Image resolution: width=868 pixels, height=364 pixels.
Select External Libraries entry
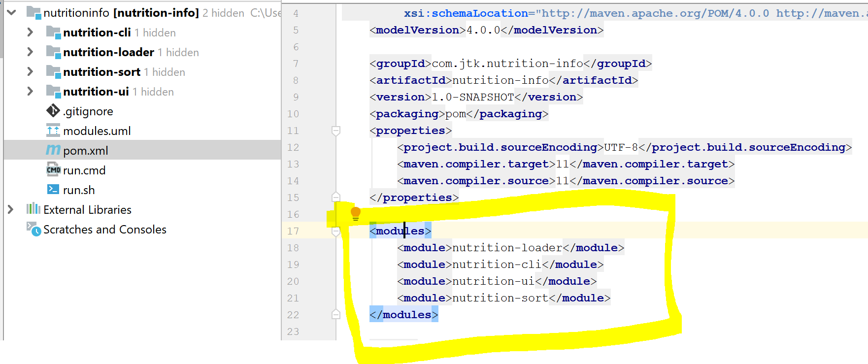pyautogui.click(x=87, y=210)
